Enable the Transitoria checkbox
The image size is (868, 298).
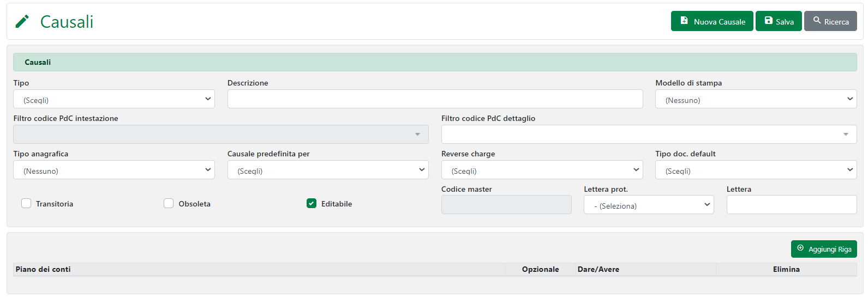26,203
